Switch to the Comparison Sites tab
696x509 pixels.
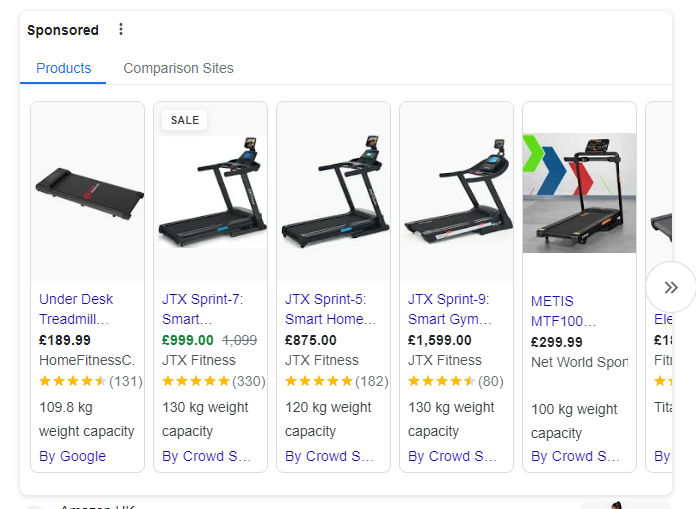(178, 68)
